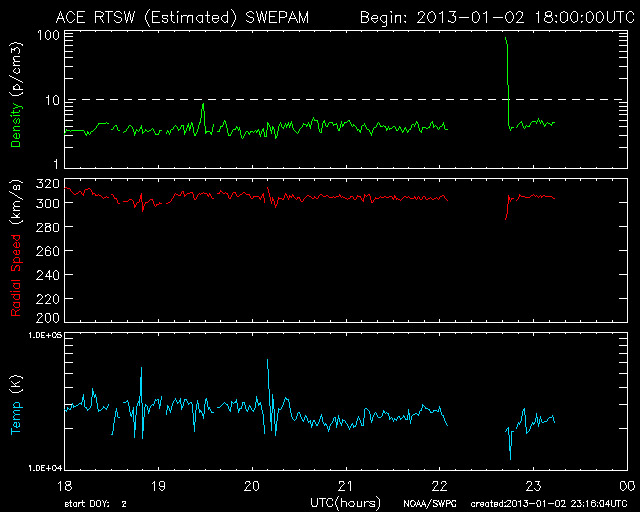
Task: Click the '10' density axis value
Action: (53, 100)
